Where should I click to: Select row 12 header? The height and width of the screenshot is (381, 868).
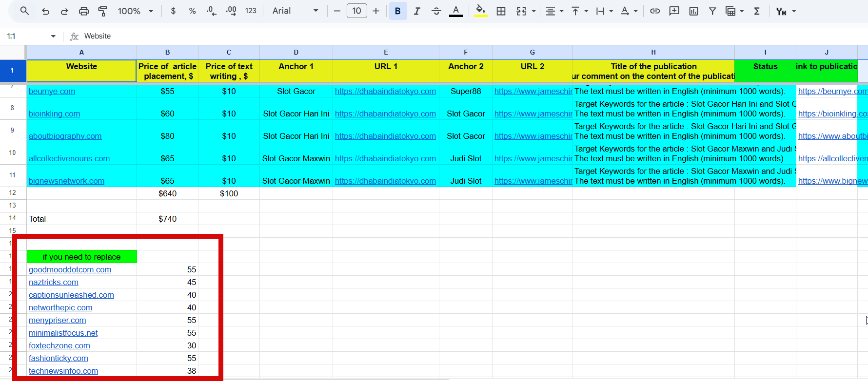coord(13,193)
